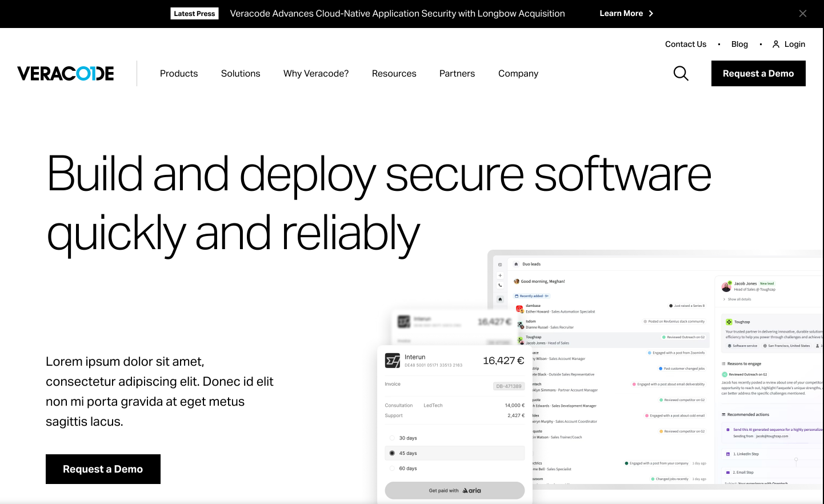Click the Get paid with aria button

[x=455, y=490]
